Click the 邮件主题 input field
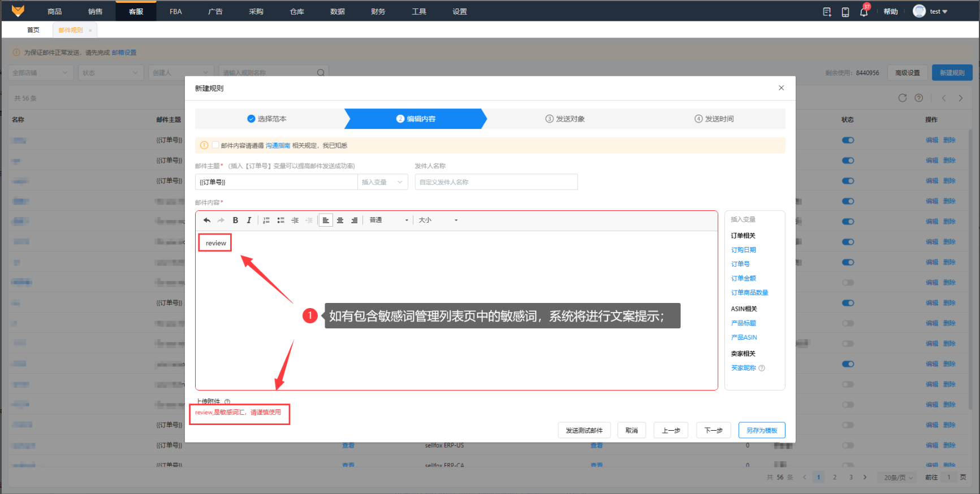 click(x=277, y=182)
